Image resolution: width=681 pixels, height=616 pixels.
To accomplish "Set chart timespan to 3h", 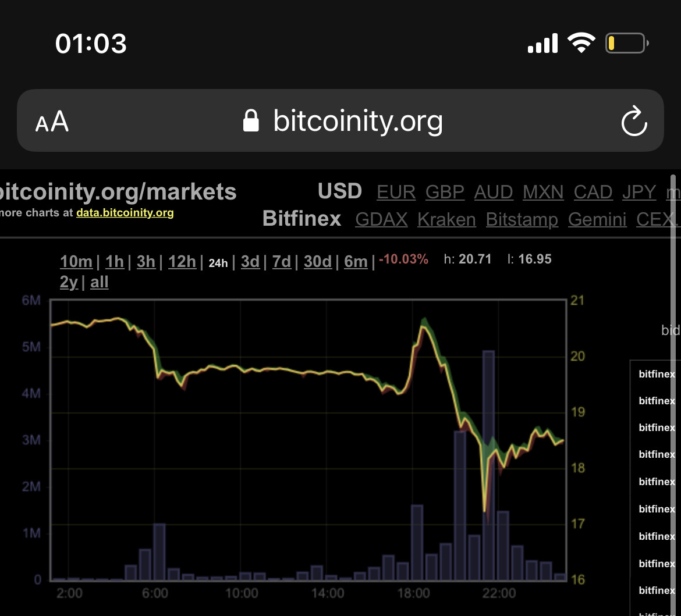I will pos(146,262).
